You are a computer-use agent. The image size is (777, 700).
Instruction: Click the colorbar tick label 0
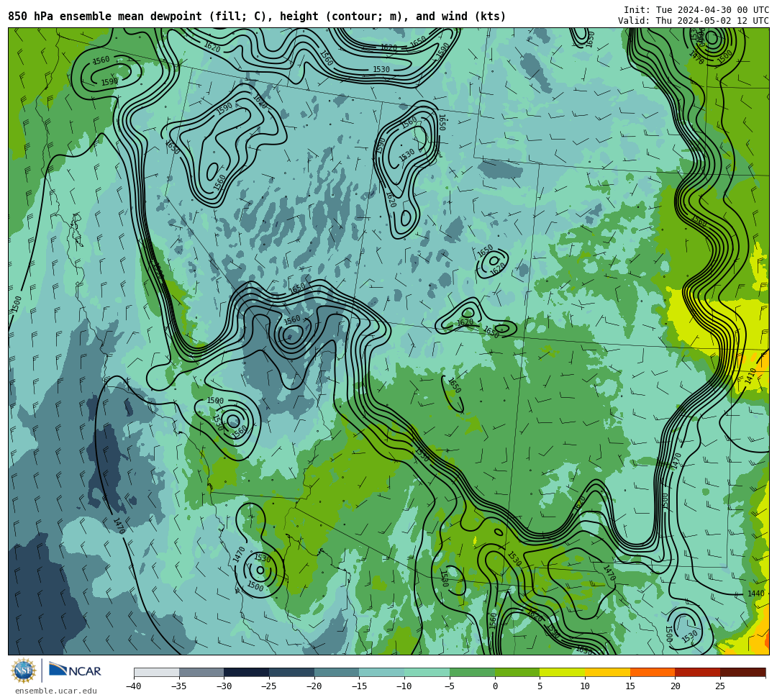point(495,686)
